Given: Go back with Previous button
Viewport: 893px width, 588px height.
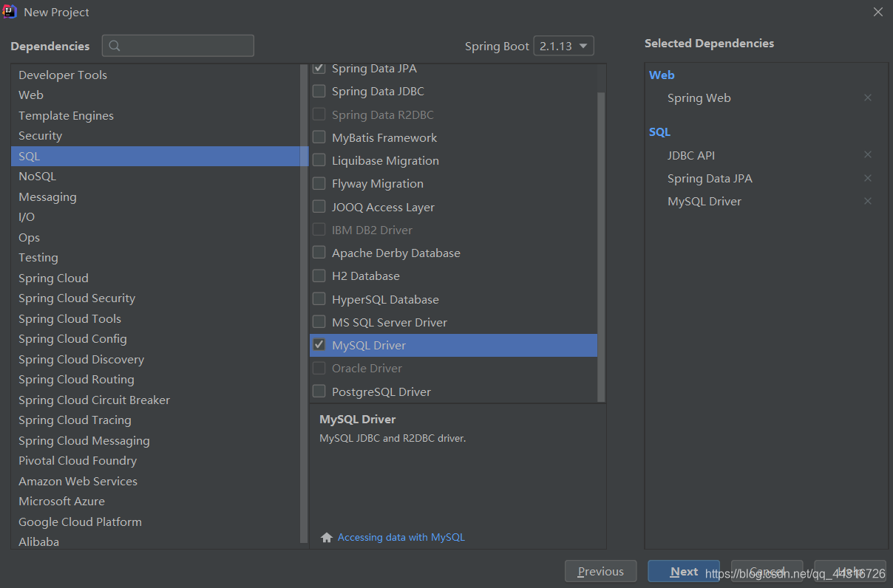Looking at the screenshot, I should tap(600, 571).
